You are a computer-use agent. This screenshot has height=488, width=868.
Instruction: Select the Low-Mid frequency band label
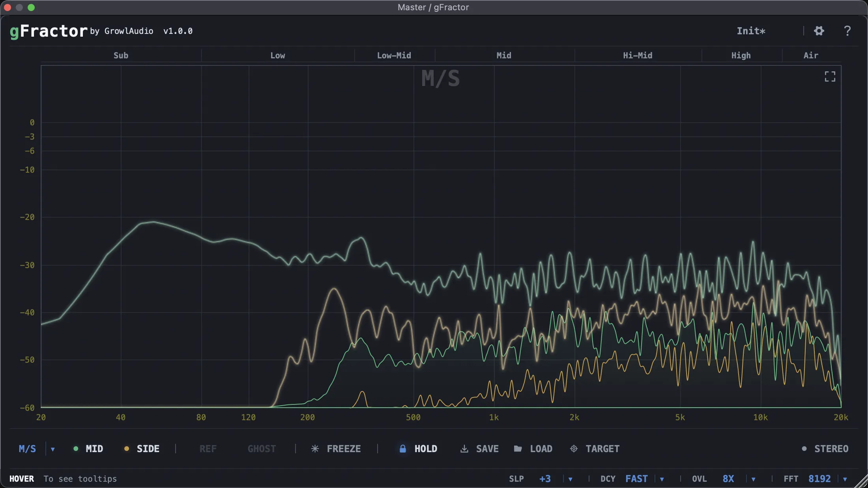tap(394, 55)
